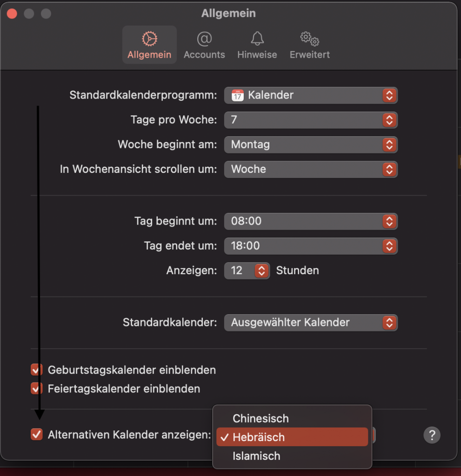
Task: Open the Tag endet um dropdown
Action: 311,246
